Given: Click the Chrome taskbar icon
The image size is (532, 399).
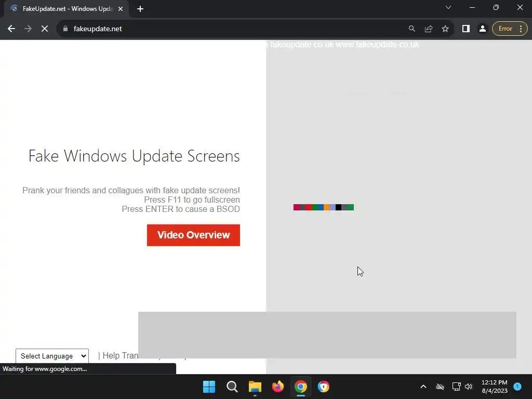Looking at the screenshot, I should click(301, 387).
